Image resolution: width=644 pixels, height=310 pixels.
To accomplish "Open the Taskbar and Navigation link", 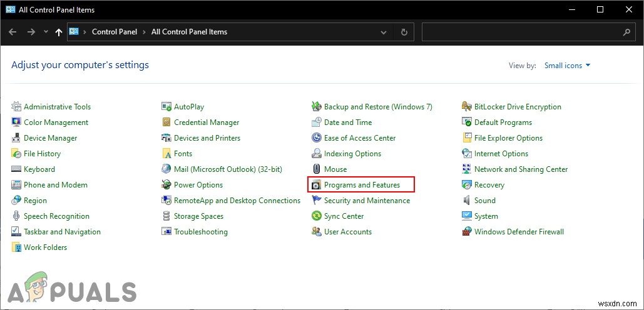I will [62, 232].
